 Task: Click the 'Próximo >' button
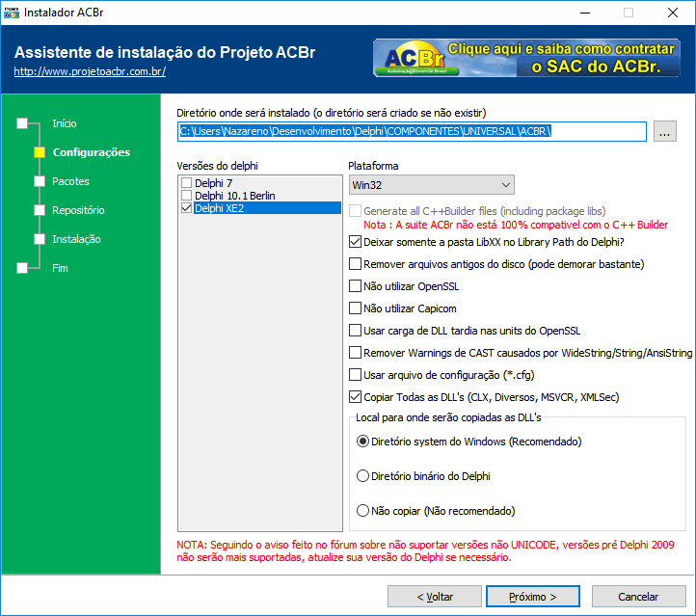point(533,597)
